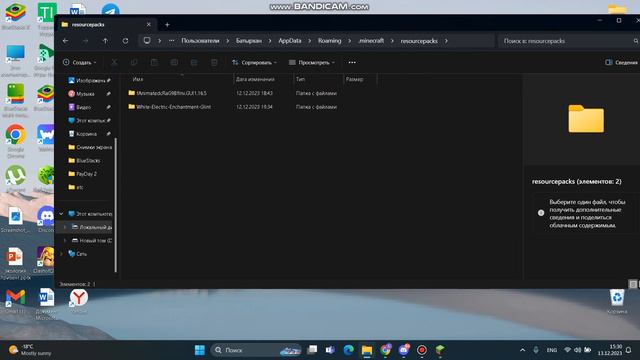Open a new Explorer tab with plus
The height and width of the screenshot is (360, 640).
click(x=167, y=24)
